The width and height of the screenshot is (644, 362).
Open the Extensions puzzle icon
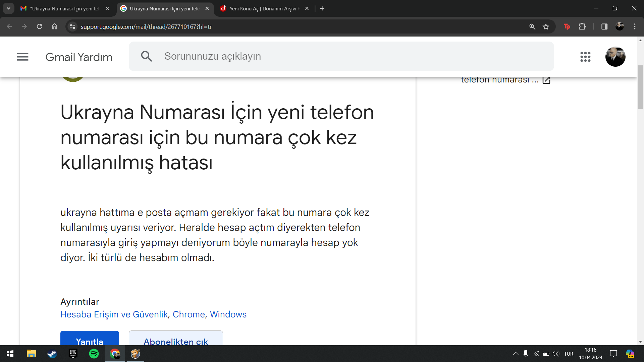583,26
